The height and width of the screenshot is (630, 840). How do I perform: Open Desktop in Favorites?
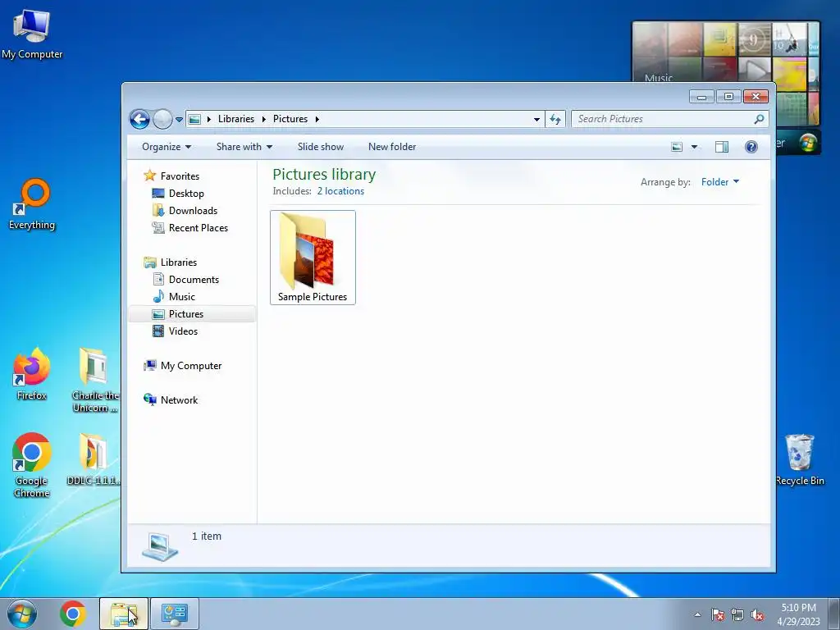click(186, 194)
